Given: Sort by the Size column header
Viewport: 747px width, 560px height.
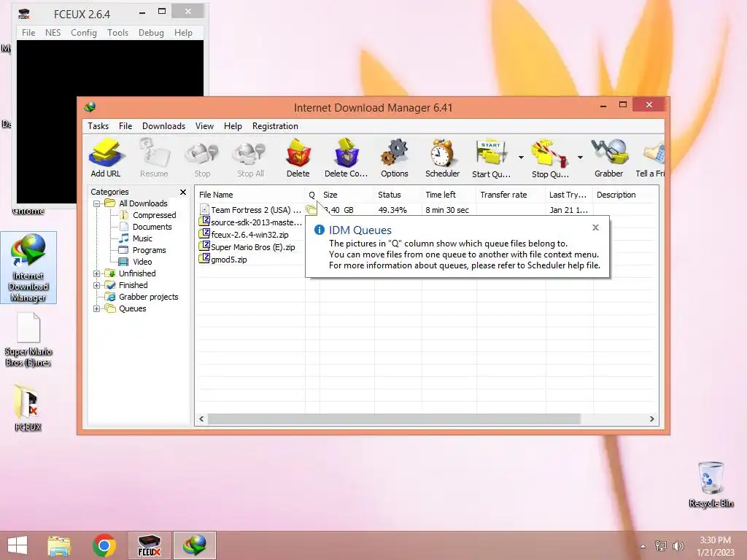Looking at the screenshot, I should coord(347,195).
